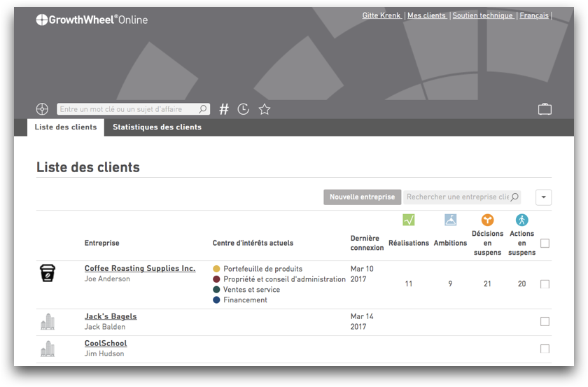Image resolution: width=588 pixels, height=387 pixels.
Task: Click the building icon for CoolSchool
Action: click(48, 349)
